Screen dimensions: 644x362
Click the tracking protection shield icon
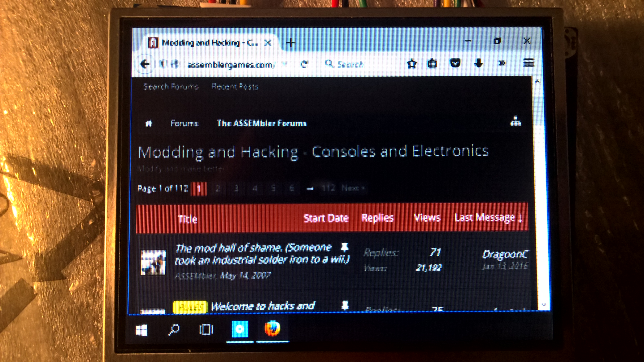163,64
